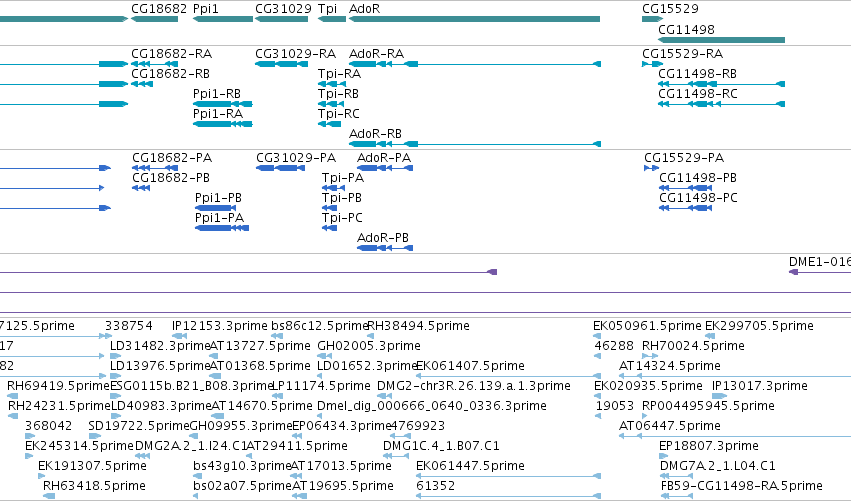Select the SD19722.5prime EST label
The image size is (851, 501).
[x=138, y=426]
